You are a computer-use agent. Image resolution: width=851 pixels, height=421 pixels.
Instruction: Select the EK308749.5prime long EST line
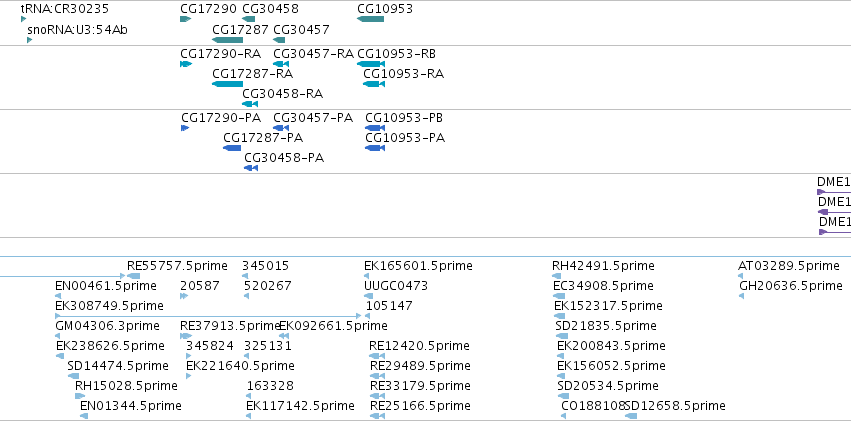[x=208, y=316]
